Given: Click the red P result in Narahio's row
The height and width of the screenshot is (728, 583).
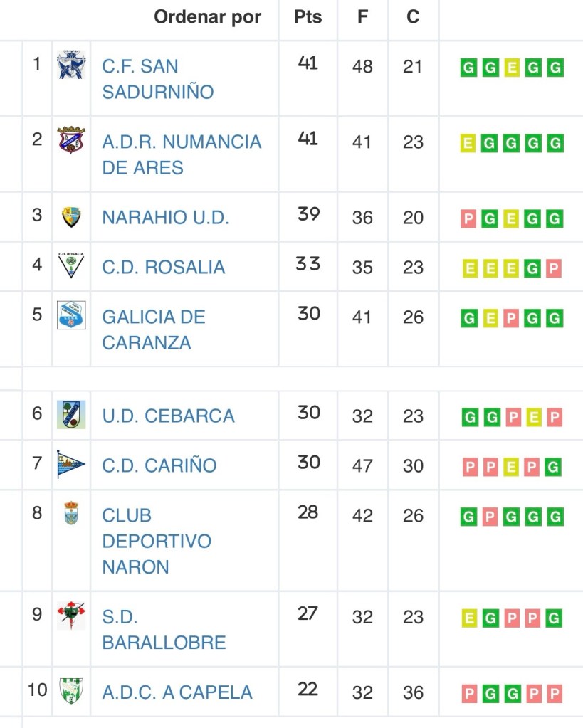Looking at the screenshot, I should (468, 219).
